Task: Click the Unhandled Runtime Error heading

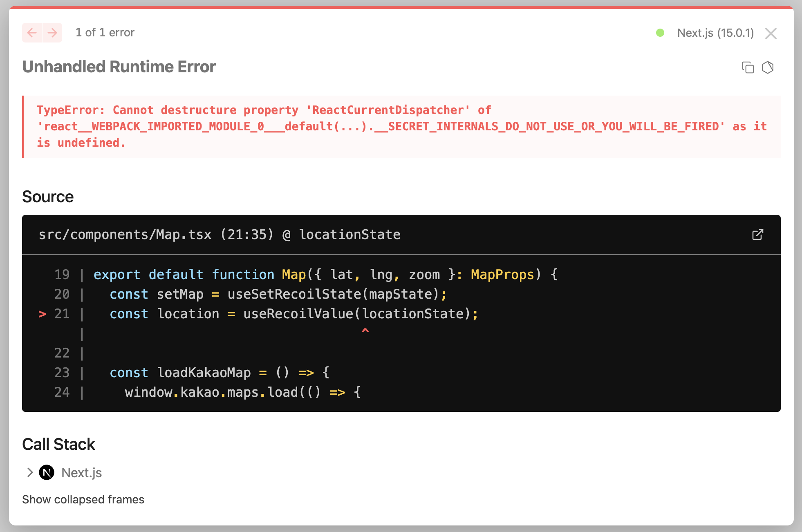Action: click(x=119, y=67)
